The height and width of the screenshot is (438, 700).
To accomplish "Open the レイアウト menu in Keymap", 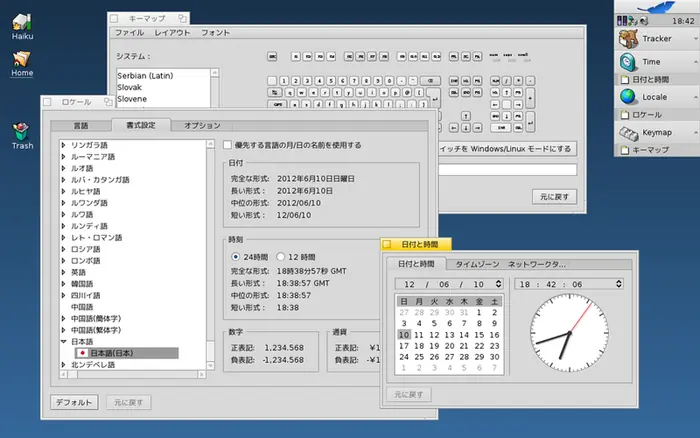I will 172,33.
